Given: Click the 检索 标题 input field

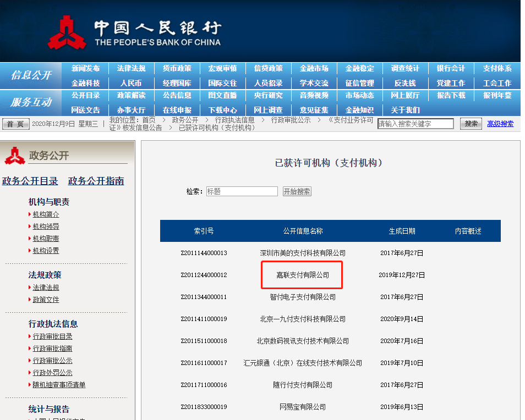Looking at the screenshot, I should 242,191.
